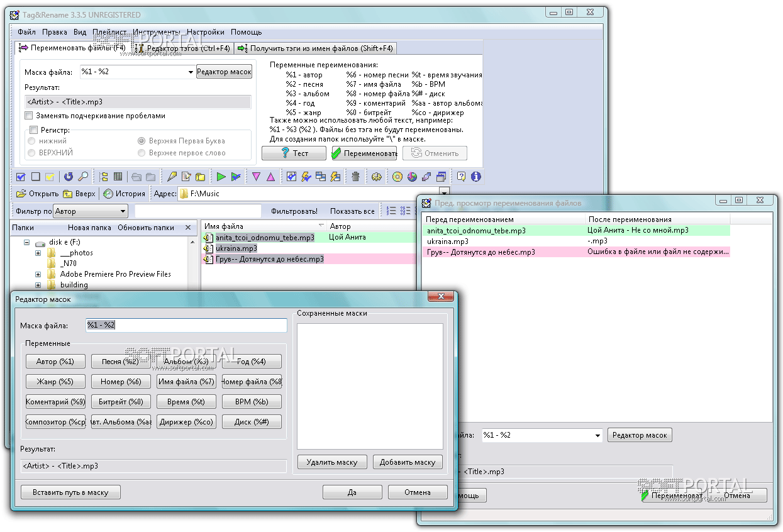The width and height of the screenshot is (783, 532).
Task: Select Верхнее первое слово radio option
Action: pyautogui.click(x=142, y=153)
